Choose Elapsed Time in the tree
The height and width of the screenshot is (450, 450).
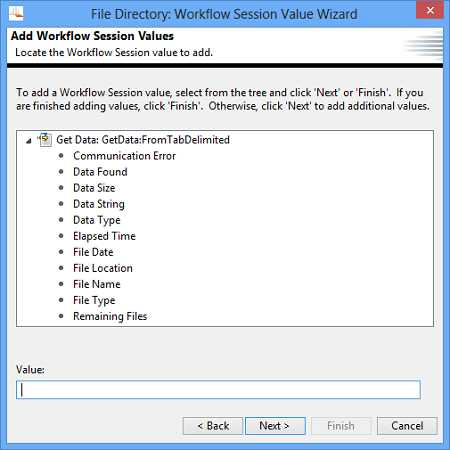click(104, 236)
